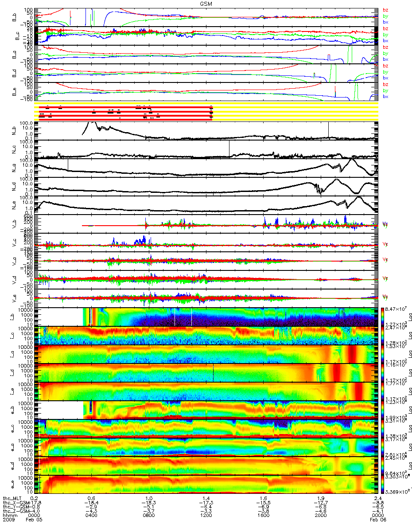This screenshot has height=532, width=412.
Task: Click the 2.4 MLT value
Action: coord(378,499)
